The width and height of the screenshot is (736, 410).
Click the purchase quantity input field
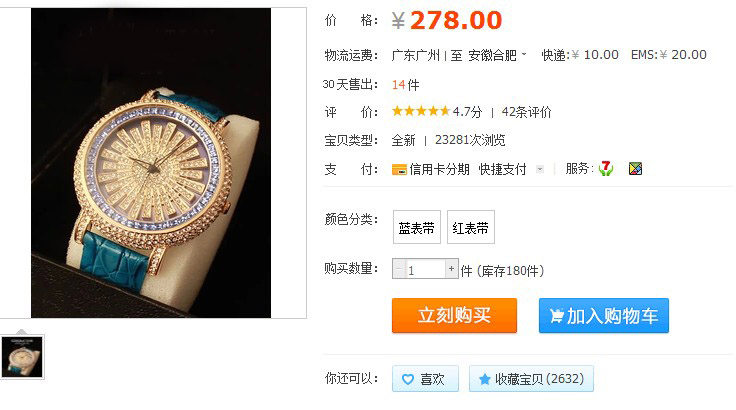[x=425, y=269]
